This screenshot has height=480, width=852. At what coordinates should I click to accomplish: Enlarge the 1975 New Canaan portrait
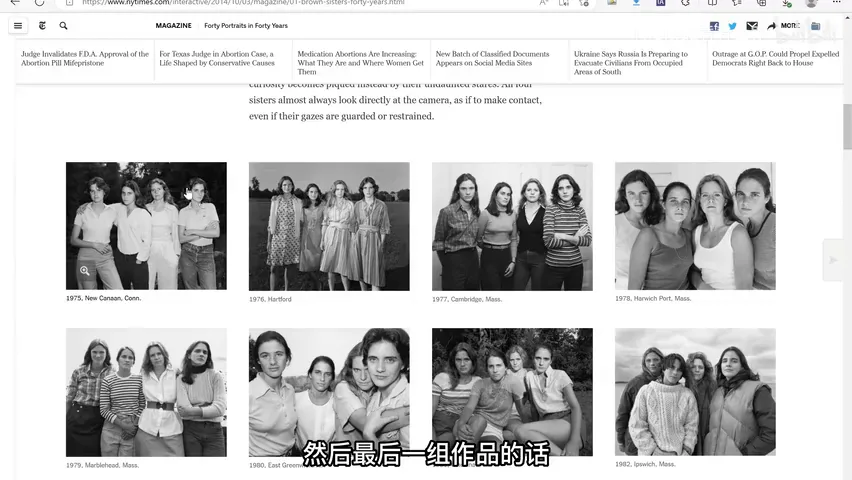pyautogui.click(x=146, y=226)
